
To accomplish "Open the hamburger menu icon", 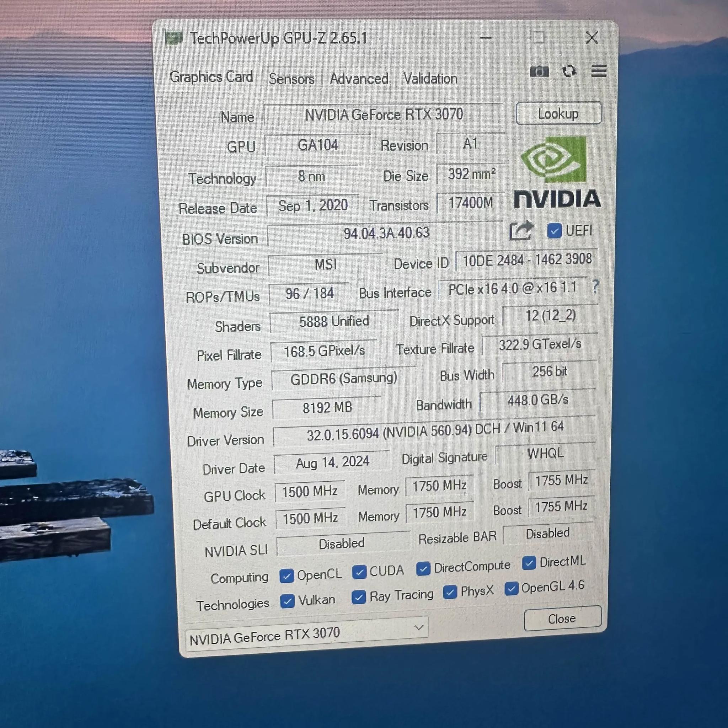I will (599, 71).
